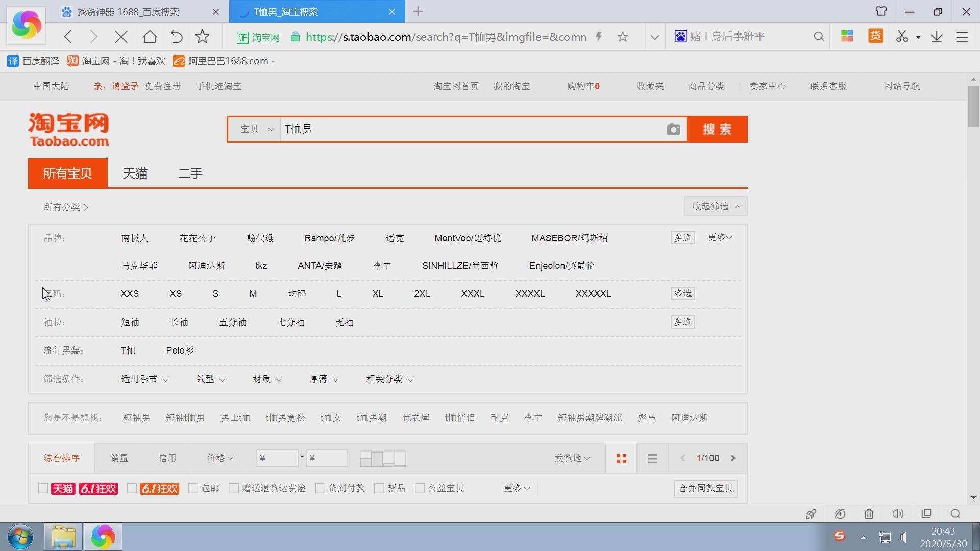The image size is (980, 551).
Task: Mute the page with the speaker icon
Action: point(898,514)
